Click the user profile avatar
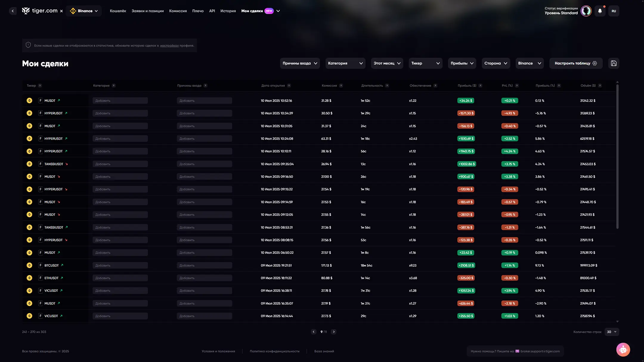Image resolution: width=644 pixels, height=362 pixels. [x=586, y=11]
